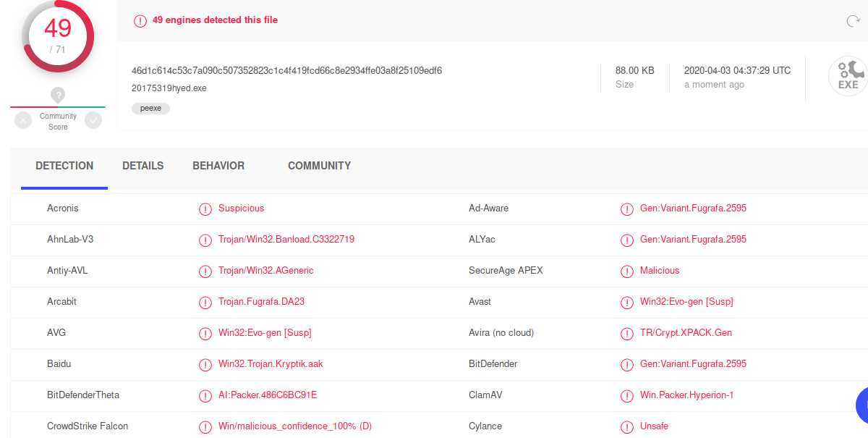Click the BitDefenderTheta engine name
868x438 pixels.
[x=83, y=395]
